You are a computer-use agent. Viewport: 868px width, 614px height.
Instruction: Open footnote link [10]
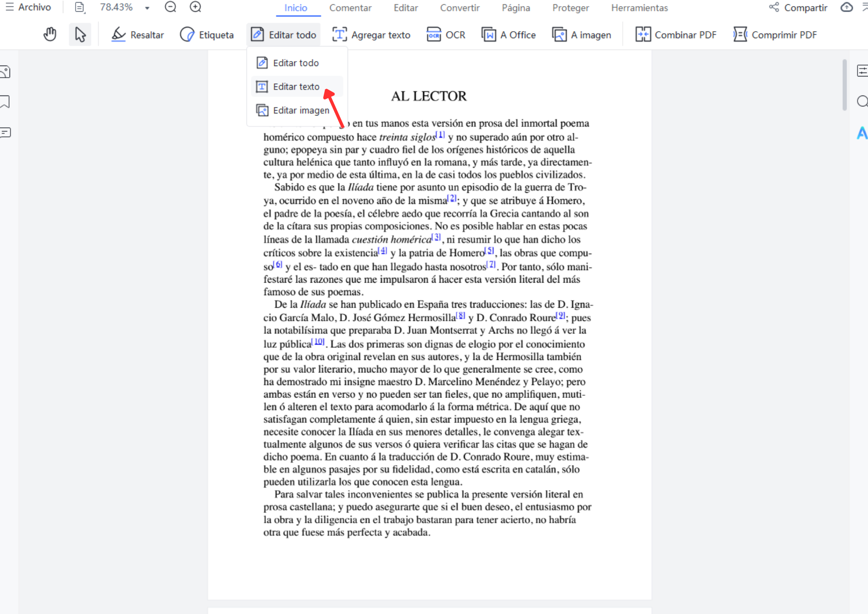[319, 341]
